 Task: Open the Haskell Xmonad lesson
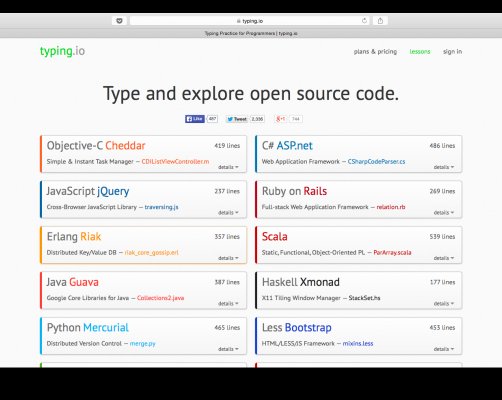[359, 290]
